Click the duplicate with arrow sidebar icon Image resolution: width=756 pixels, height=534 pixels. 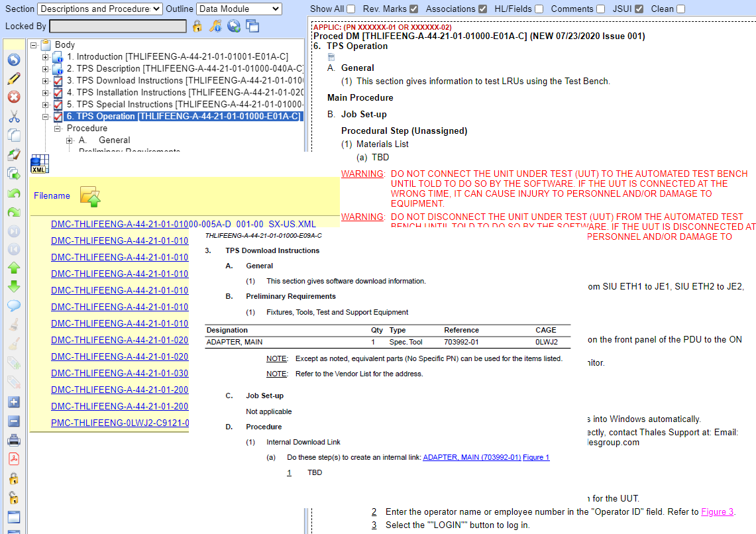(x=14, y=174)
